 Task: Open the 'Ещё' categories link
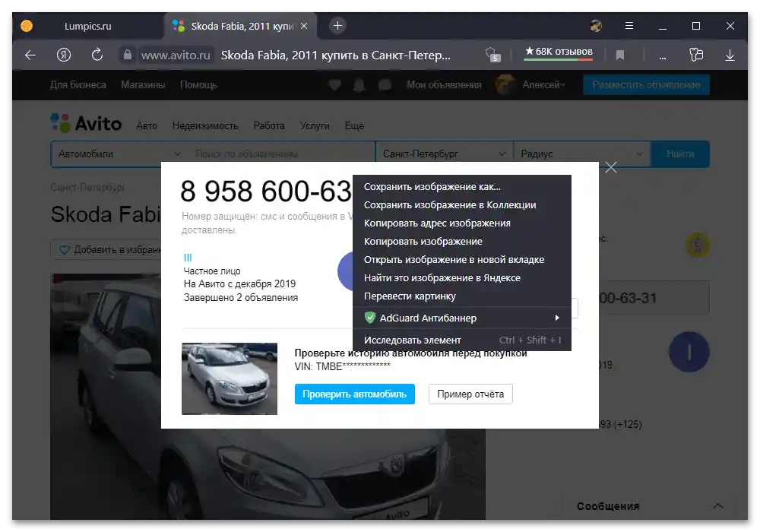tap(354, 126)
